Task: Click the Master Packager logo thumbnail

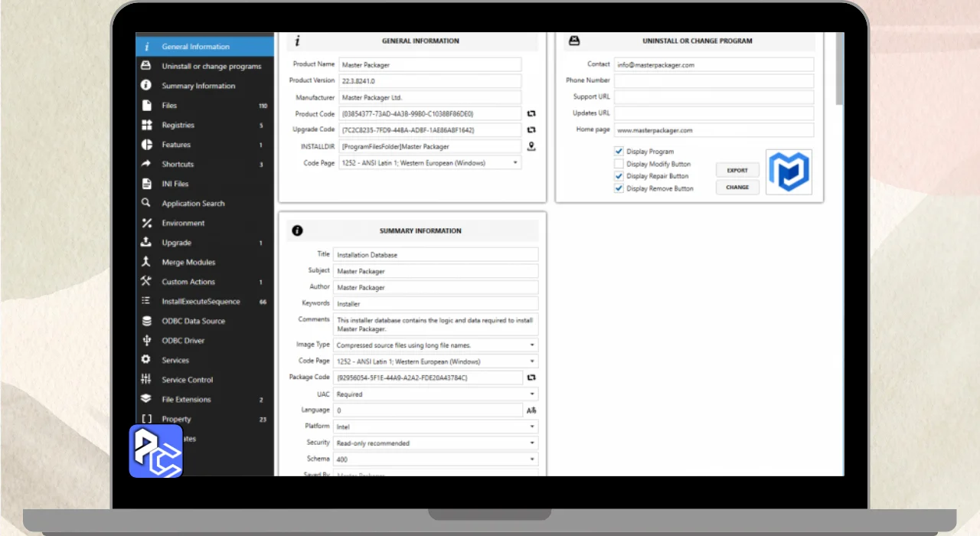Action: [x=789, y=172]
